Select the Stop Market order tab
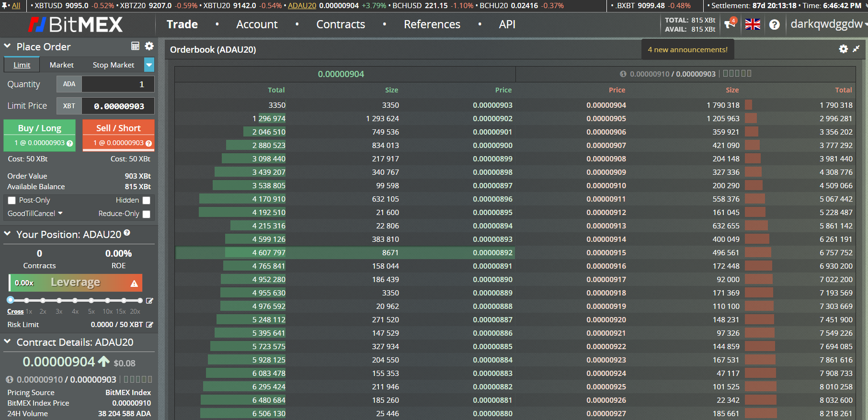This screenshot has width=868, height=420. tap(114, 65)
